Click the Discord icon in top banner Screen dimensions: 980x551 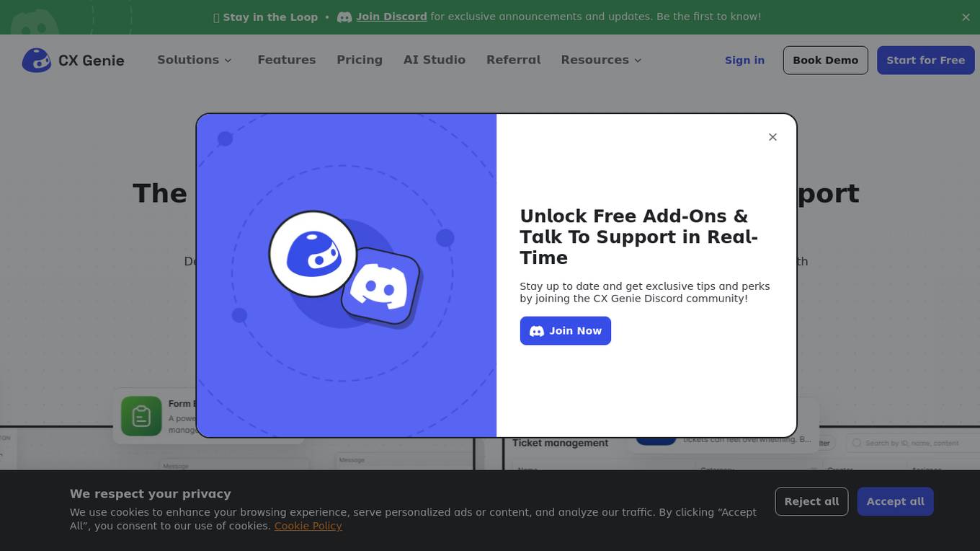click(344, 17)
